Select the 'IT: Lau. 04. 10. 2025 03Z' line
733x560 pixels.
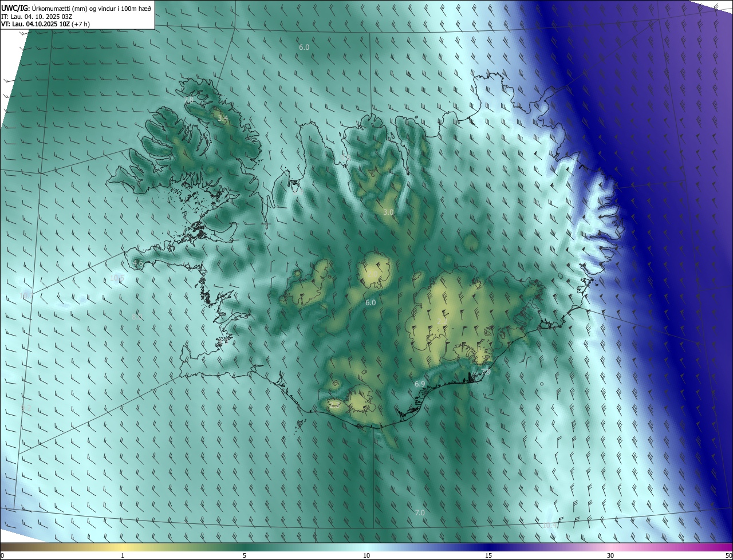(x=36, y=17)
